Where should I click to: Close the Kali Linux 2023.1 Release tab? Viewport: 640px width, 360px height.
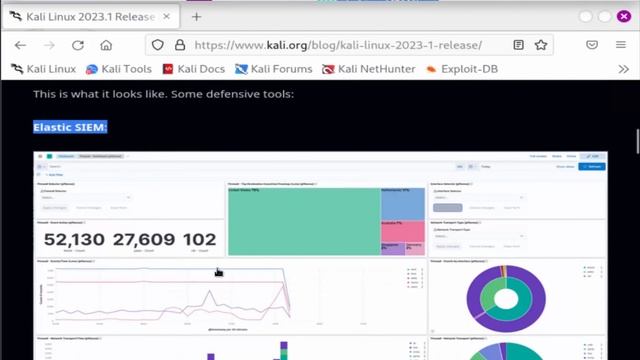click(x=167, y=17)
